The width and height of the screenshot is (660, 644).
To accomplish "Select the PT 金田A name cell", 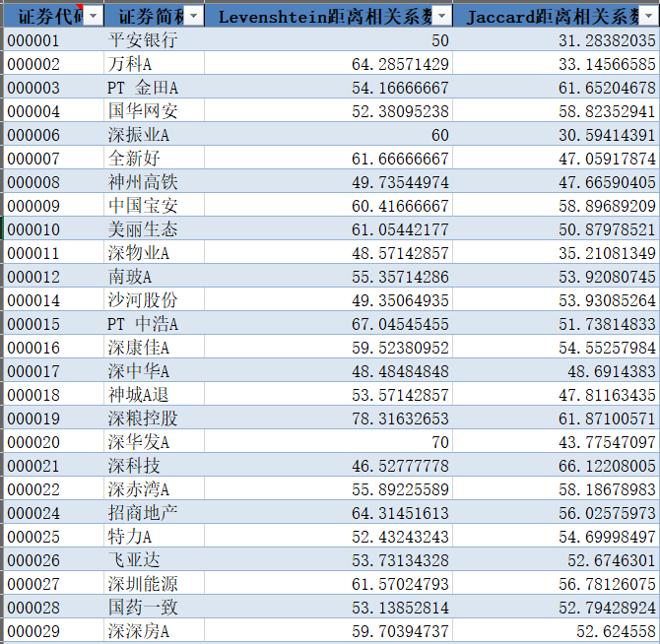I will [143, 88].
